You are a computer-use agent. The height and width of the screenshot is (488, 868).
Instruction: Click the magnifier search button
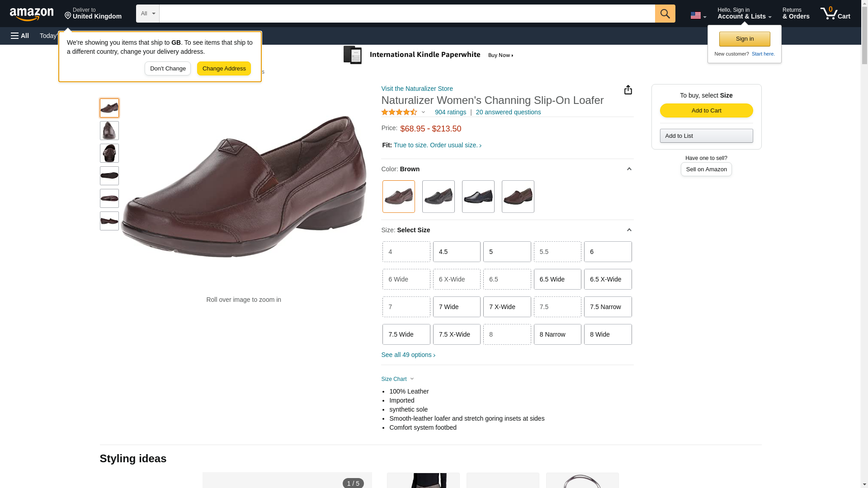pyautogui.click(x=665, y=14)
